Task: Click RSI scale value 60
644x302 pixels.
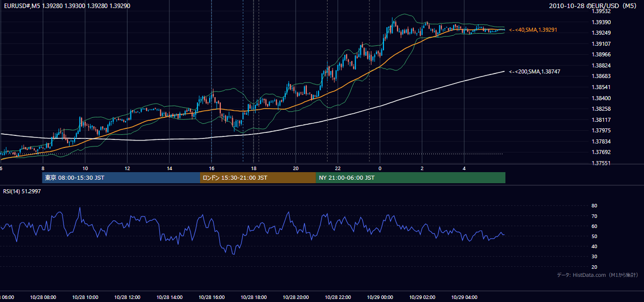Action: 594,226
